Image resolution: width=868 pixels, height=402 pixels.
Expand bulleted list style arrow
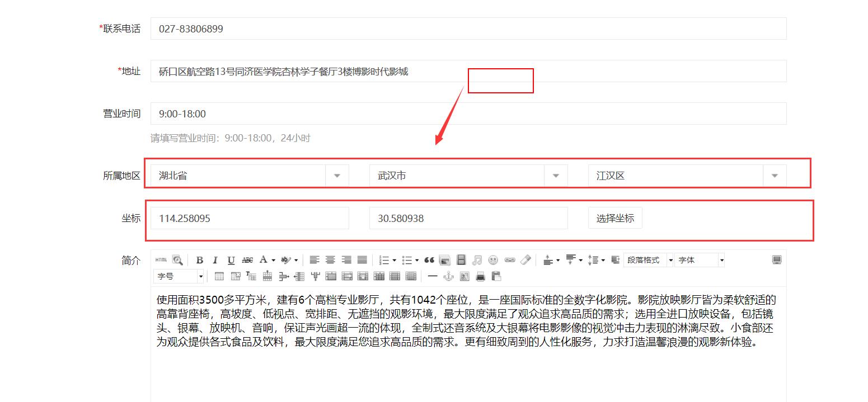point(417,260)
